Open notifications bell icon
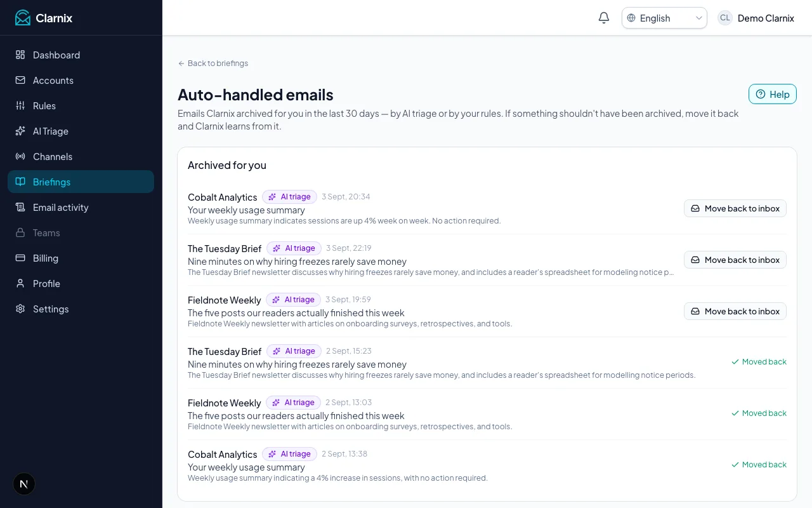The image size is (812, 508). coord(604,18)
